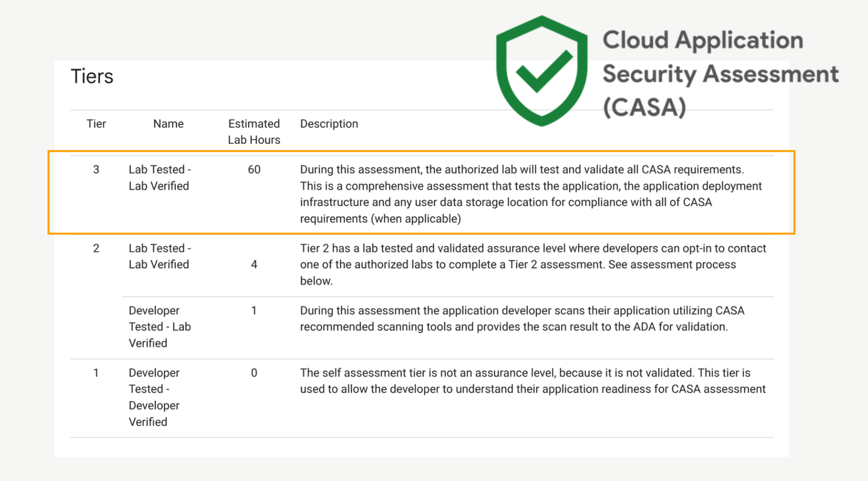The width and height of the screenshot is (868, 481).
Task: Click the Developer Tested - Developer Verified name
Action: 154,397
